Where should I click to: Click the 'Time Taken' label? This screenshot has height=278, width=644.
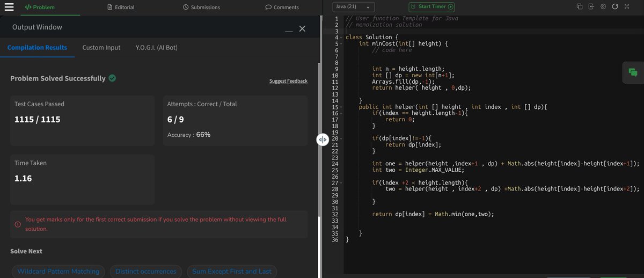(x=31, y=163)
